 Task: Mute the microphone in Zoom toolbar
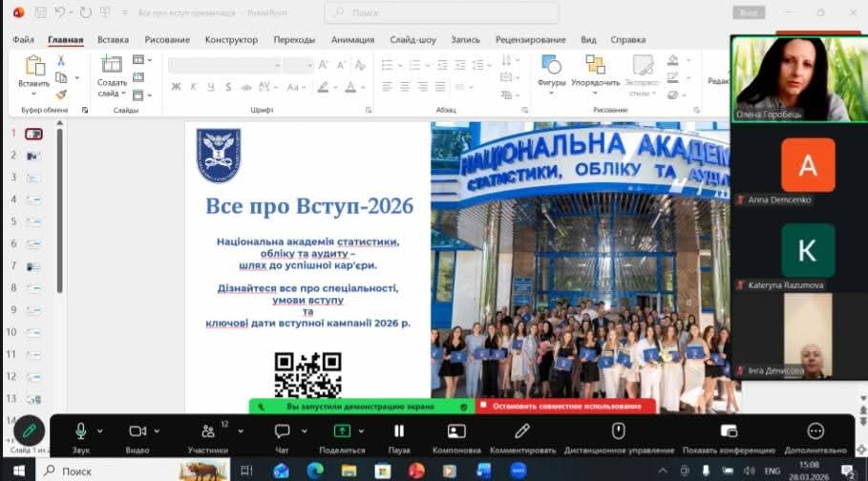click(x=81, y=431)
